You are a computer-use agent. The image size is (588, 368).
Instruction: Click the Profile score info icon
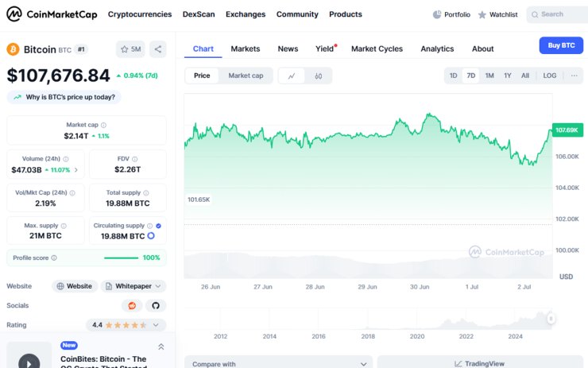[x=54, y=258]
